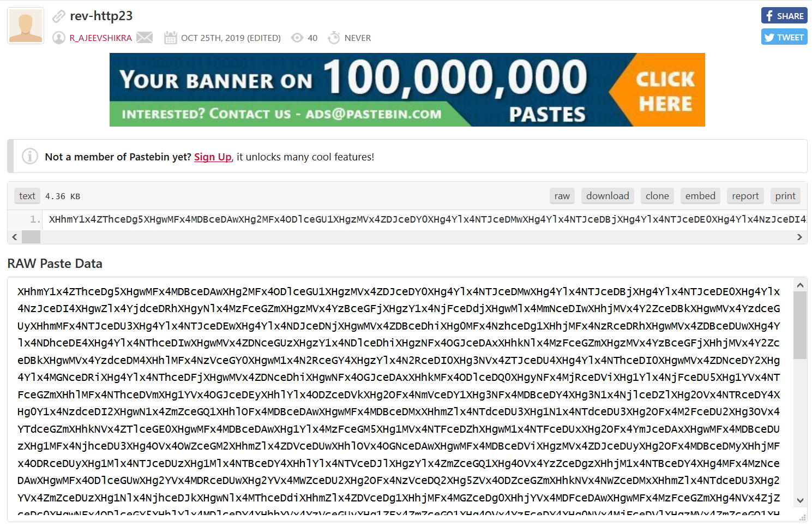812x526 pixels.
Task: Open the embed options
Action: (700, 196)
